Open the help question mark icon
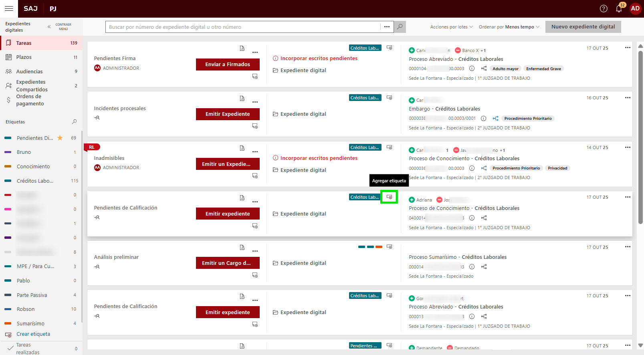The image size is (644, 355). pos(604,9)
